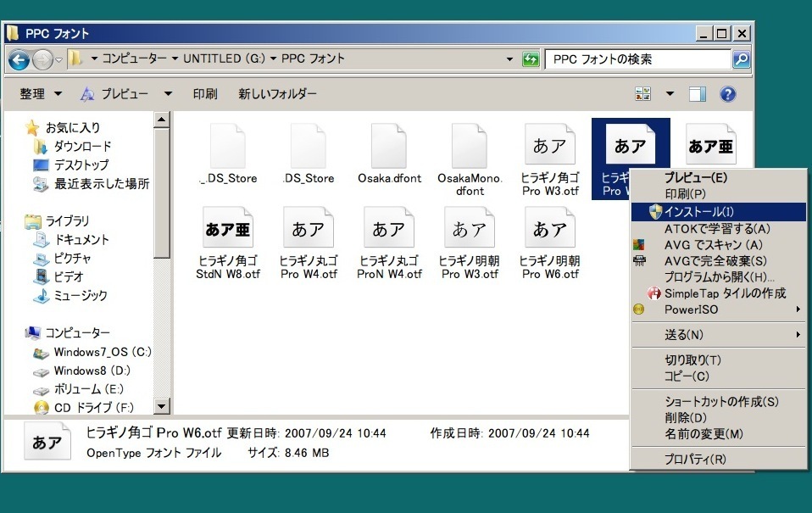Select プロパティ(R) in the context menu

coord(695,460)
